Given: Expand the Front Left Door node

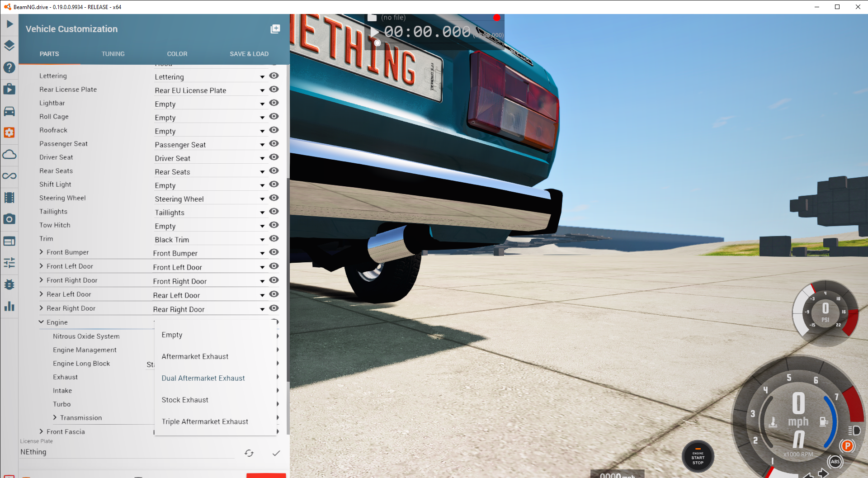Looking at the screenshot, I should pyautogui.click(x=42, y=266).
